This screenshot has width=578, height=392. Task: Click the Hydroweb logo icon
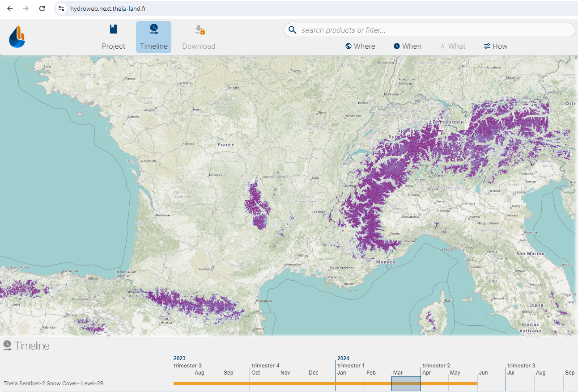point(17,37)
